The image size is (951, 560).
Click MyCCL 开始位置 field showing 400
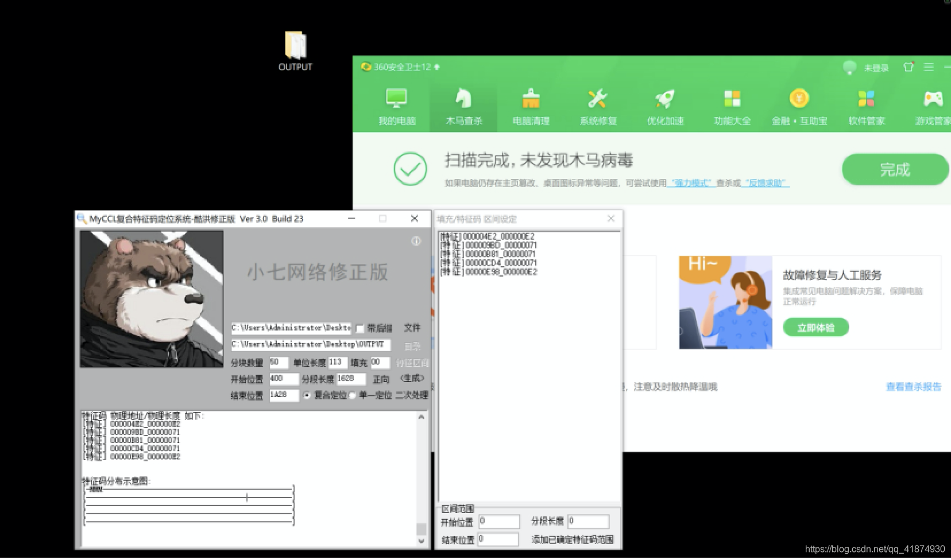(x=284, y=379)
